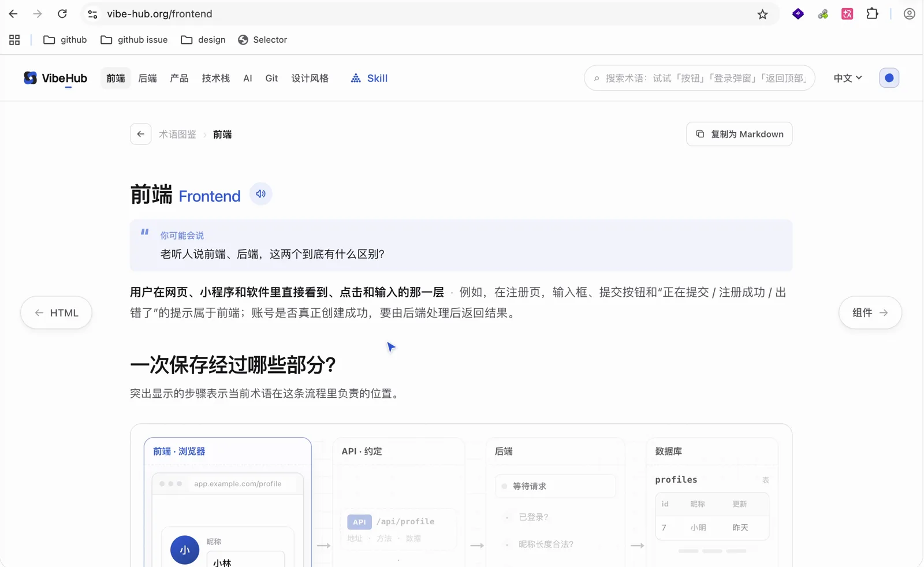Click the VibeHub logo
Image resolution: width=924 pixels, height=567 pixels.
pyautogui.click(x=55, y=78)
